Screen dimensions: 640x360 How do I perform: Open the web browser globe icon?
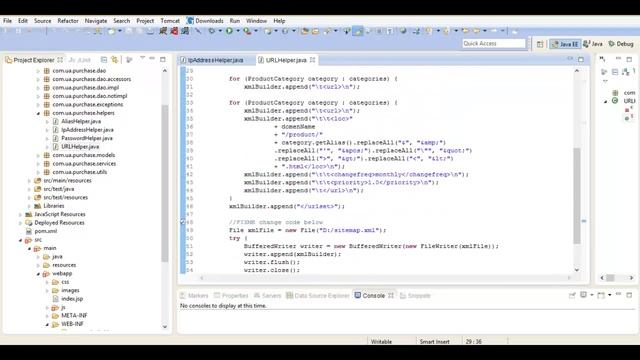403,31
